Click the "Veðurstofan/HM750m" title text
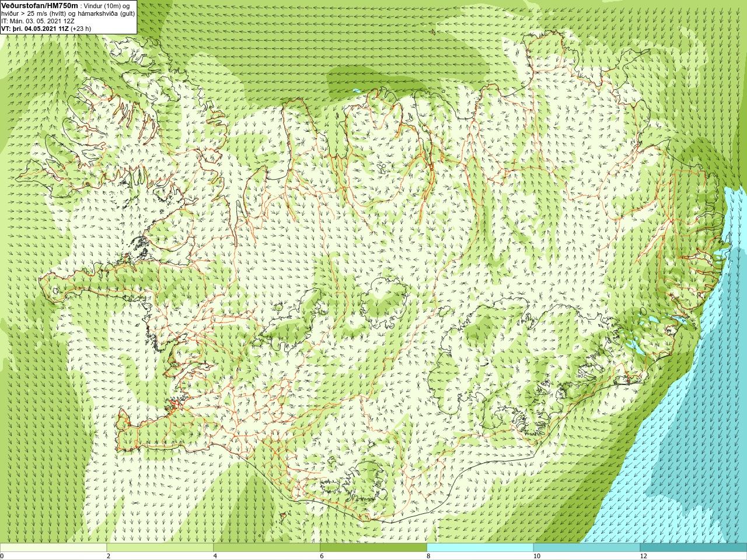The width and height of the screenshot is (747, 560). [x=39, y=5]
